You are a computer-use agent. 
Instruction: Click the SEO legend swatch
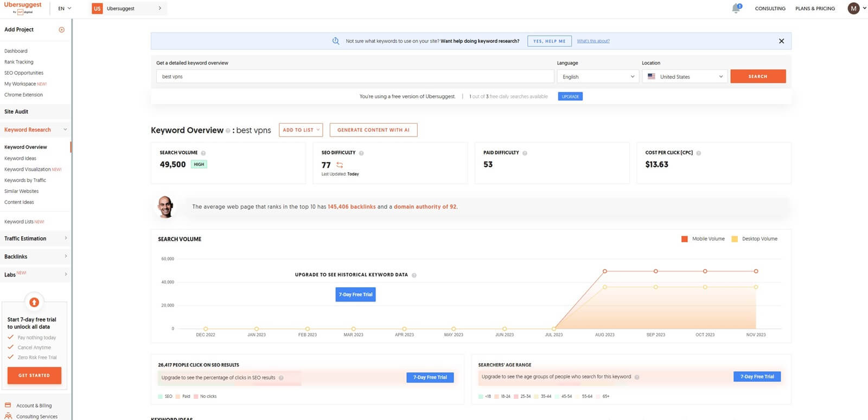tap(160, 397)
